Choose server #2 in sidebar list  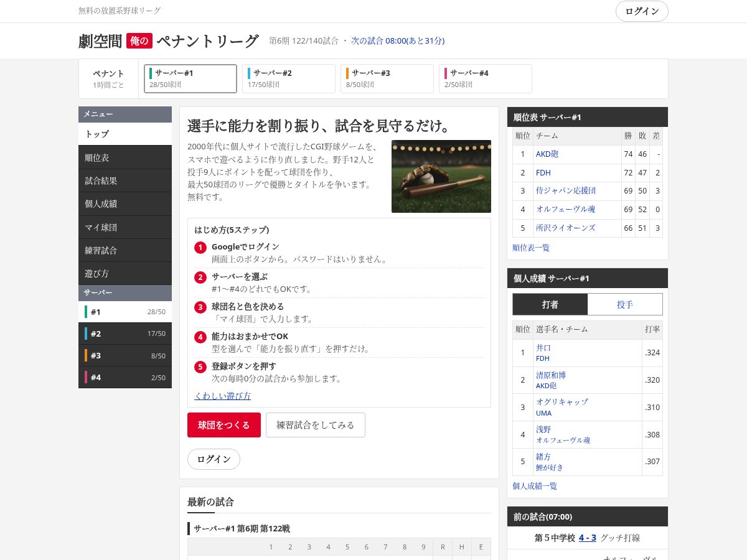125,334
